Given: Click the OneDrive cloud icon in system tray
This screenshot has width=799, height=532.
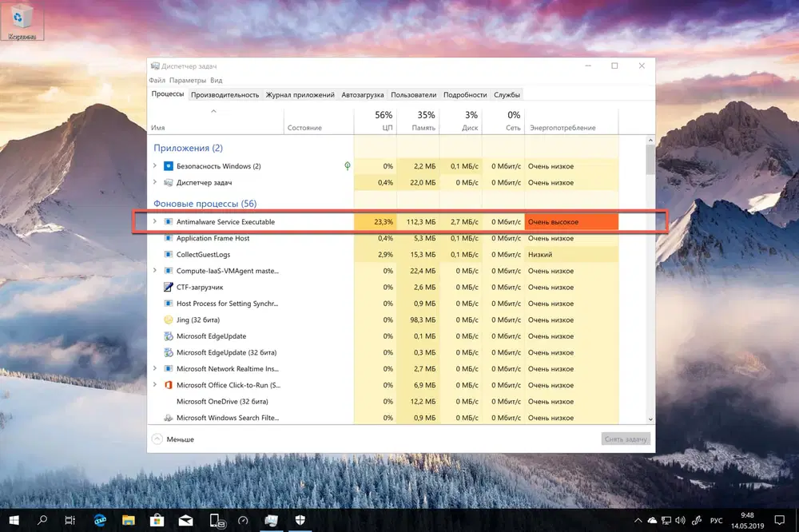Looking at the screenshot, I should click(x=653, y=520).
